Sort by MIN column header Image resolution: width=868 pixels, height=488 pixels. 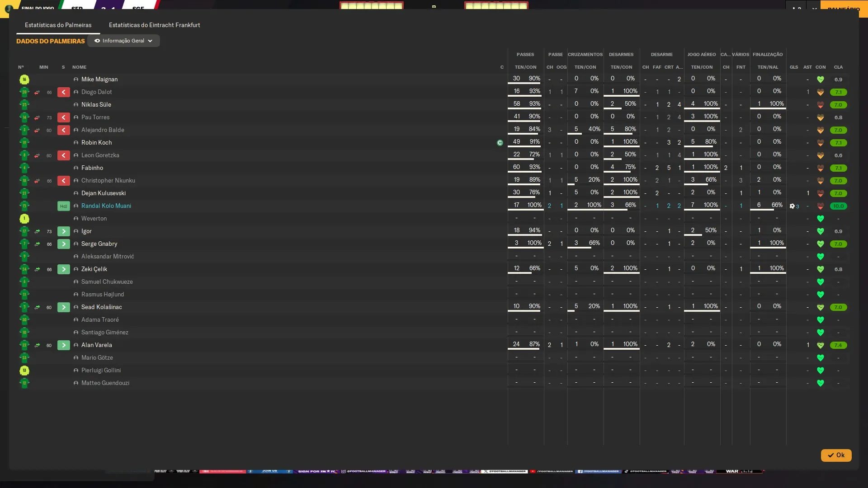click(x=43, y=67)
